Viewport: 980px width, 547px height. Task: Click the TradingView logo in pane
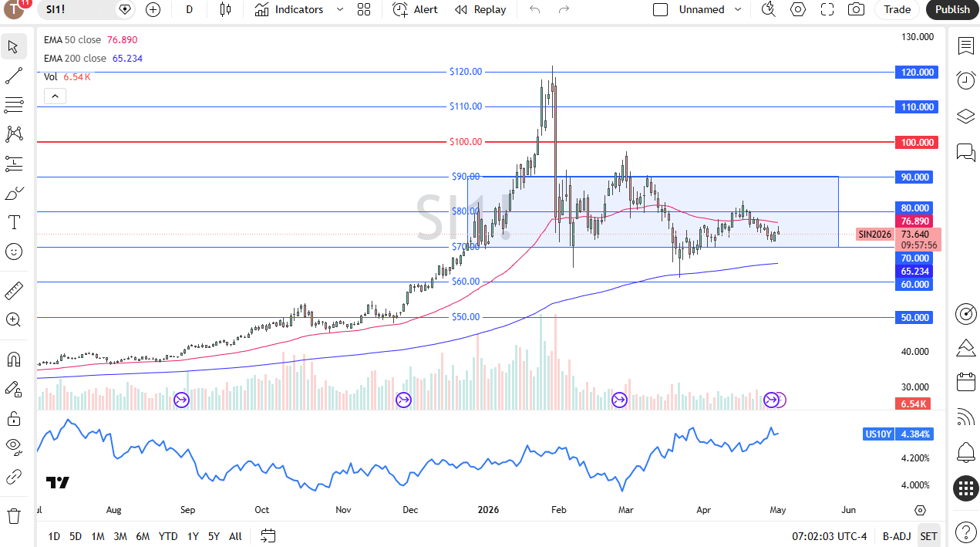click(x=58, y=483)
